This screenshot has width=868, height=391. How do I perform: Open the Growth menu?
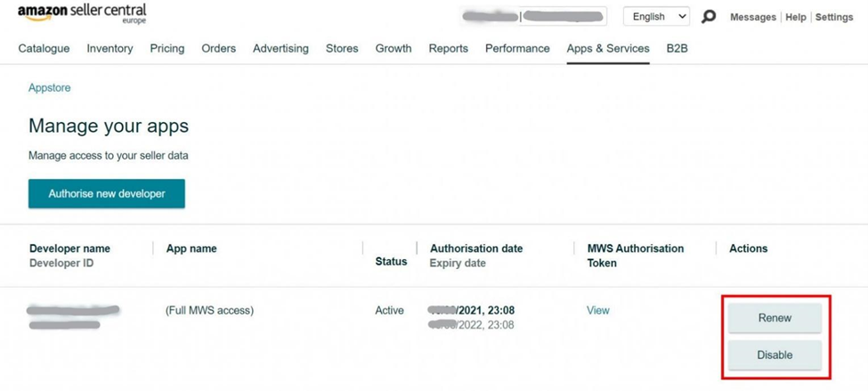tap(393, 49)
